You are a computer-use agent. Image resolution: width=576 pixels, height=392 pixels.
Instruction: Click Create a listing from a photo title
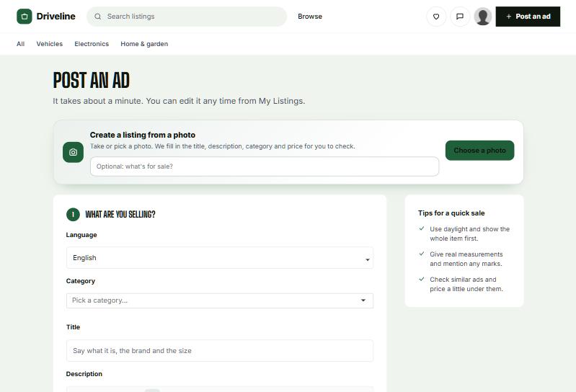point(143,135)
